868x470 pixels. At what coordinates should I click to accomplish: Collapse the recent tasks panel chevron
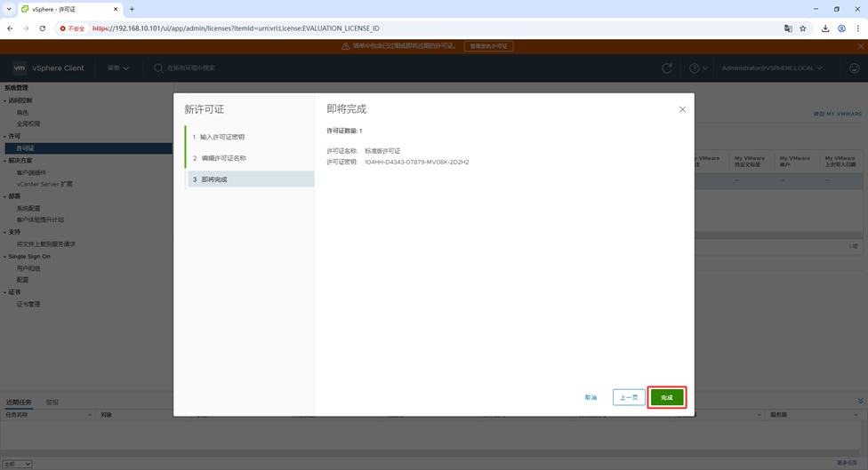[x=860, y=402]
